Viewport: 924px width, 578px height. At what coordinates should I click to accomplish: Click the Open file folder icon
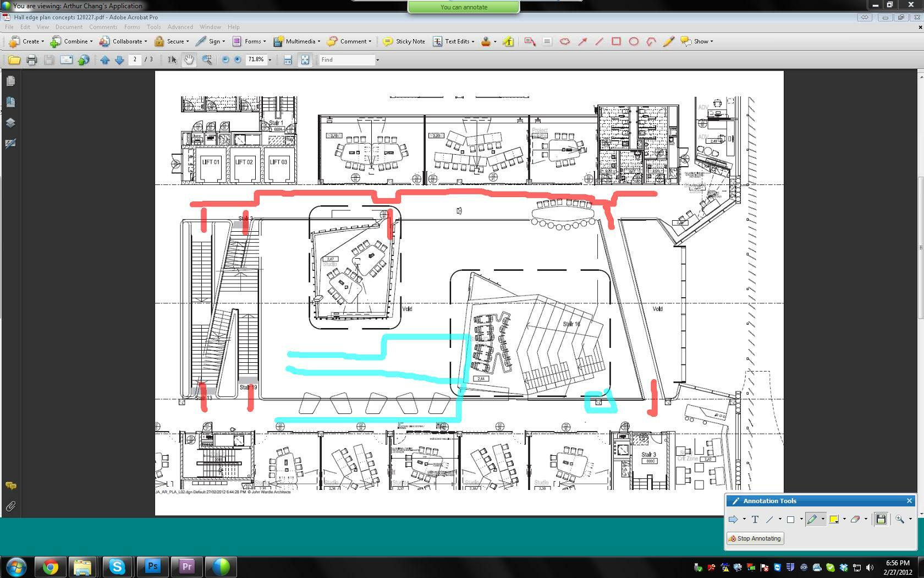pyautogui.click(x=14, y=60)
